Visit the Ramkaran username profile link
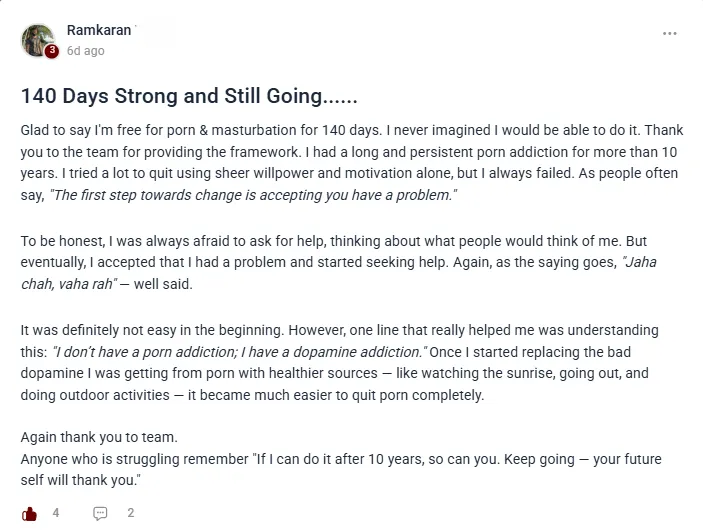The image size is (703, 531). (x=99, y=30)
